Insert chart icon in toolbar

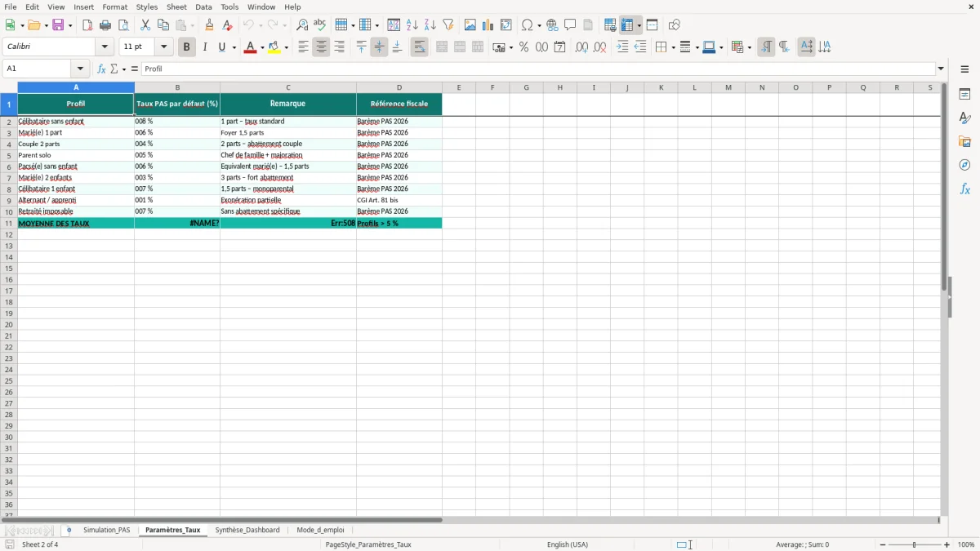pos(488,25)
